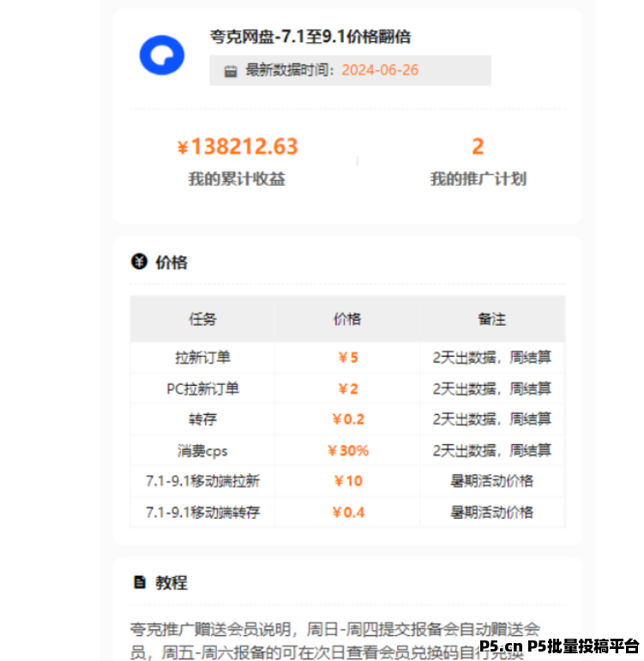Click the title 夸克网盘-7.1至9.1价格翻倍
The height and width of the screenshot is (661, 644).
(x=310, y=37)
